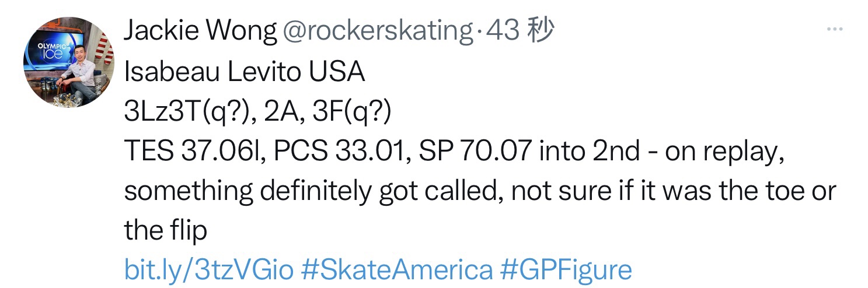Open the tweet via the 43 秒 timestamp
Image resolution: width=868 pixels, height=288 pixels.
click(520, 31)
